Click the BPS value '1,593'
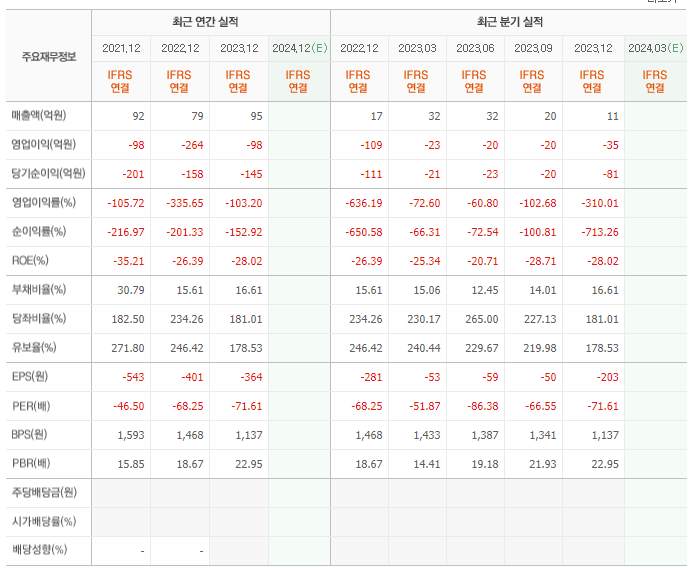The height and width of the screenshot is (568, 689). point(131,435)
